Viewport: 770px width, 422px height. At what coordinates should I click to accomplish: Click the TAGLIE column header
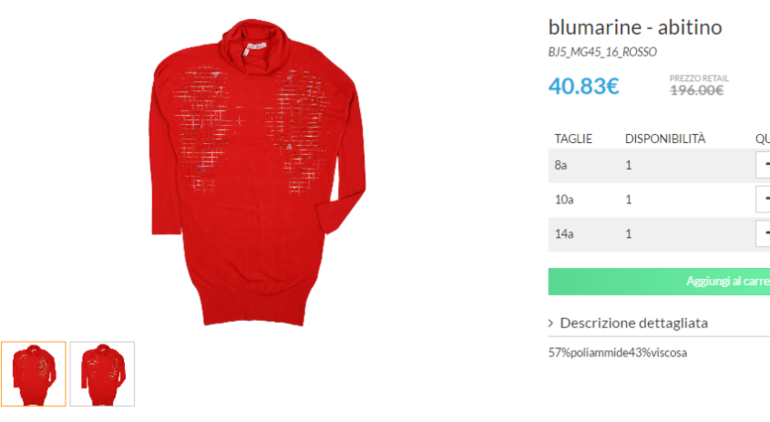[573, 139]
